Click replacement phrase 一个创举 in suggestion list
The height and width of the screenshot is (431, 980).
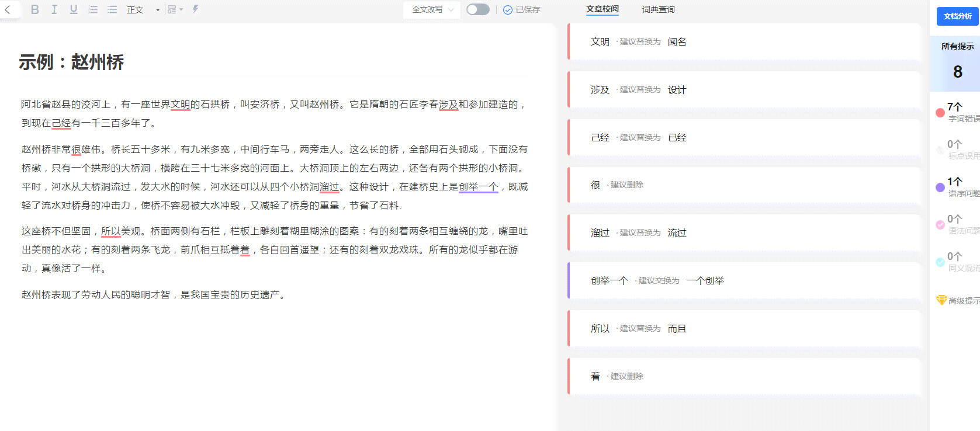coord(705,281)
